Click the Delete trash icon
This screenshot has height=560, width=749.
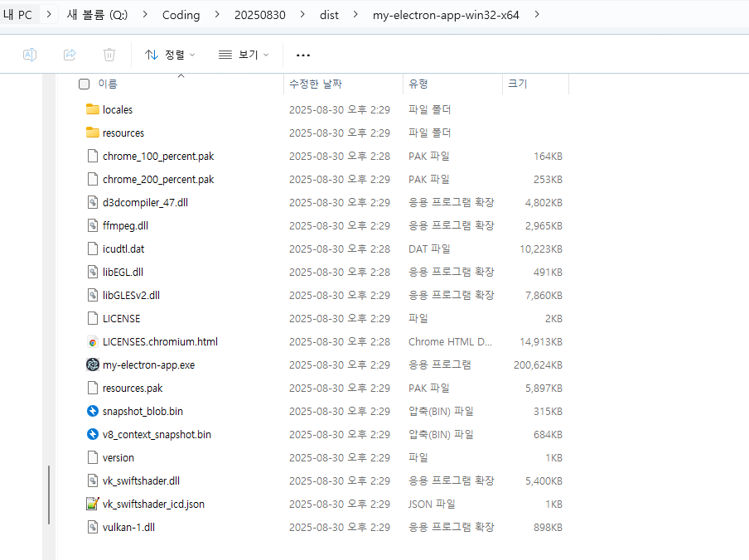pyautogui.click(x=109, y=55)
